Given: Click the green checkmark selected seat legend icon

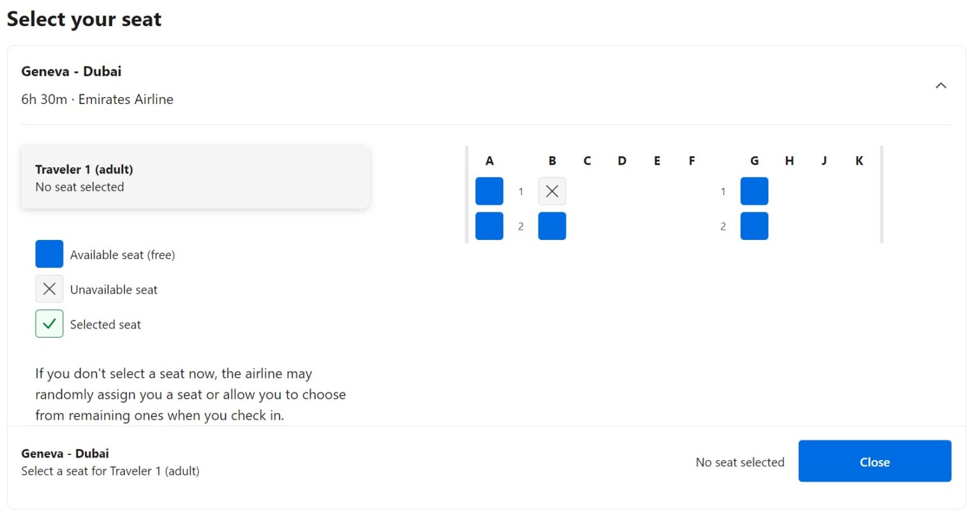Looking at the screenshot, I should tap(49, 323).
